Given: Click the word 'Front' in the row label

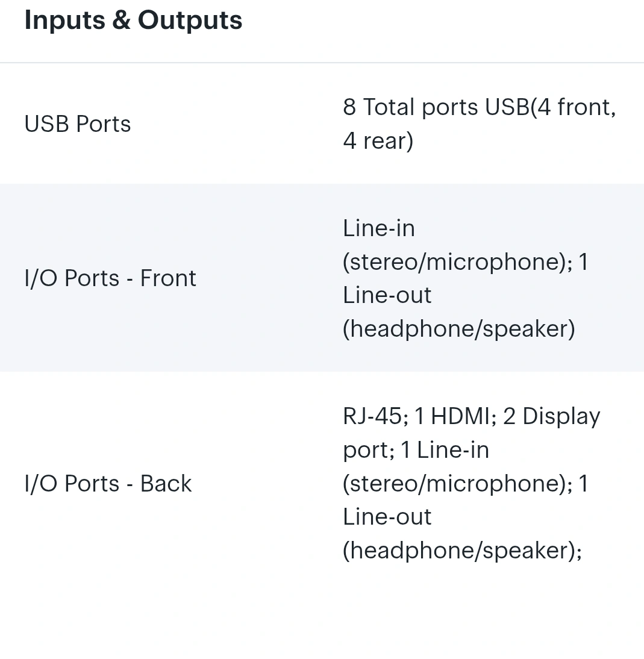Looking at the screenshot, I should coord(168,278).
